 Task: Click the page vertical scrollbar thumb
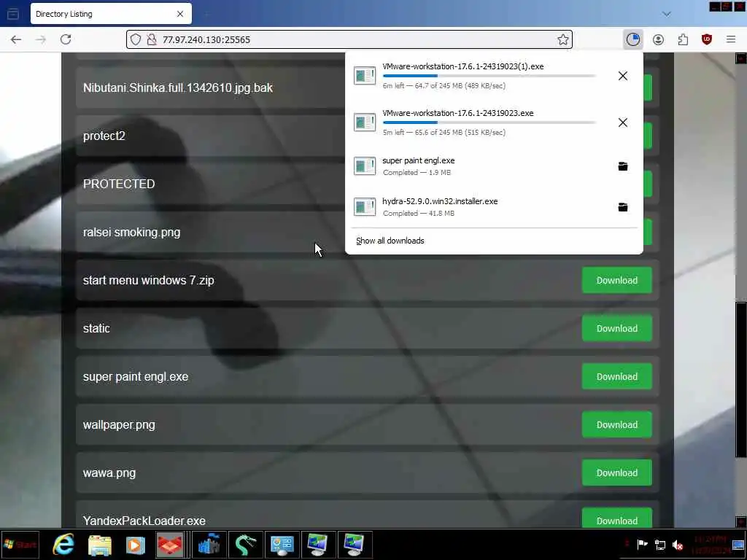pyautogui.click(x=741, y=379)
